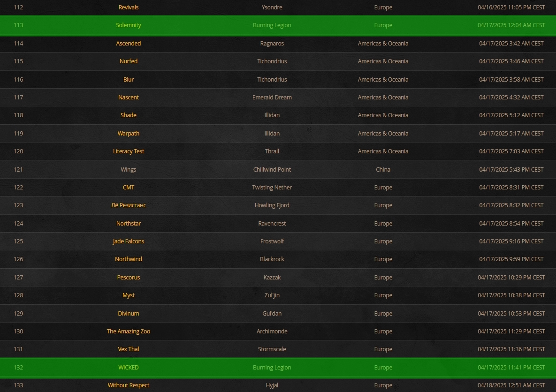This screenshot has width=556, height=392.
Task: Open the Warpath guild link
Action: (x=129, y=134)
